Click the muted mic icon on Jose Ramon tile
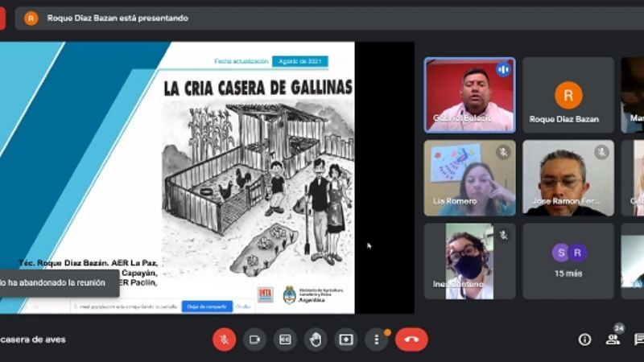The width and height of the screenshot is (644, 362). 601,153
